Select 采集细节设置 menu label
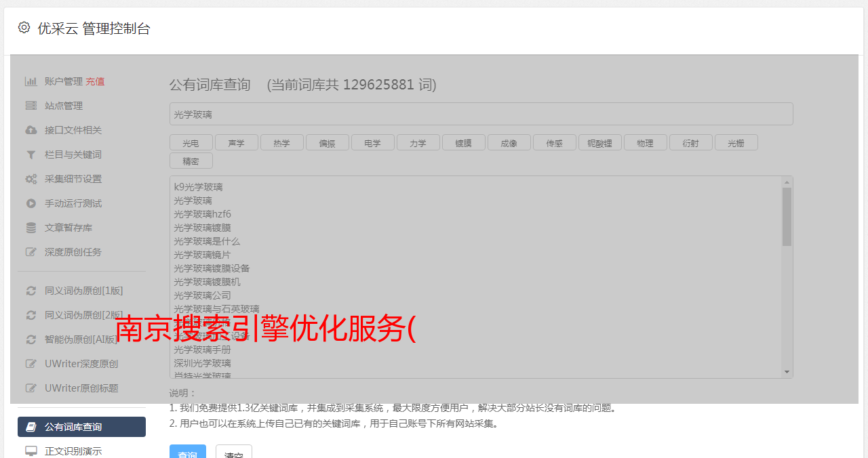 click(x=73, y=179)
